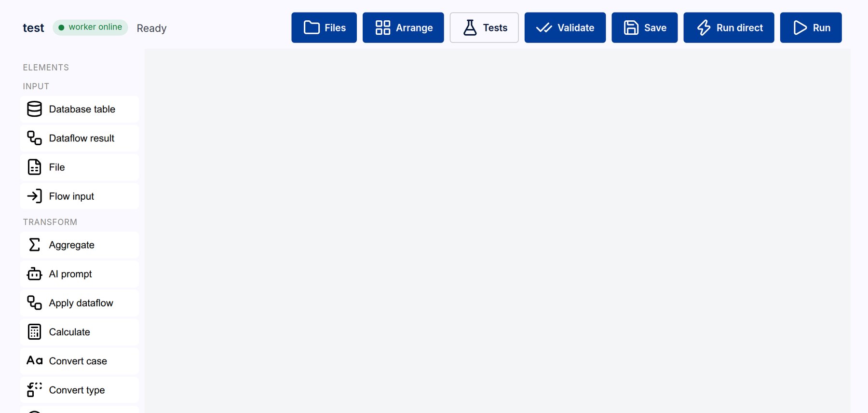Select the File element label
Image resolution: width=868 pixels, height=413 pixels.
point(57,167)
